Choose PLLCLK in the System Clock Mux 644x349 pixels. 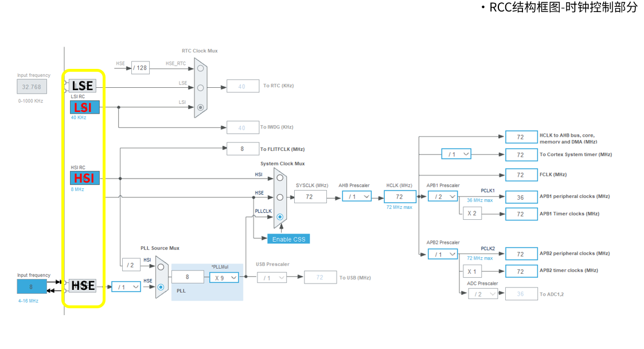click(x=280, y=216)
